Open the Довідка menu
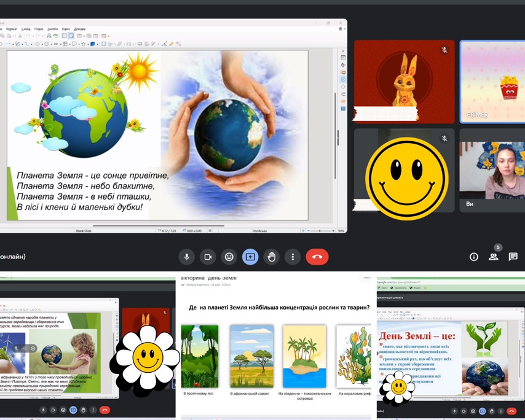Viewport: 525px width, 420px height. 80,29
